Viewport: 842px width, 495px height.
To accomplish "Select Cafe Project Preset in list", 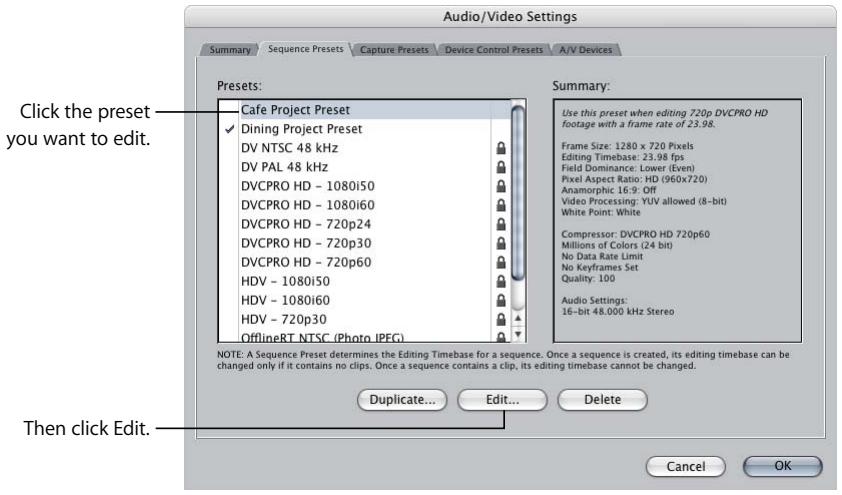I will pyautogui.click(x=365, y=110).
